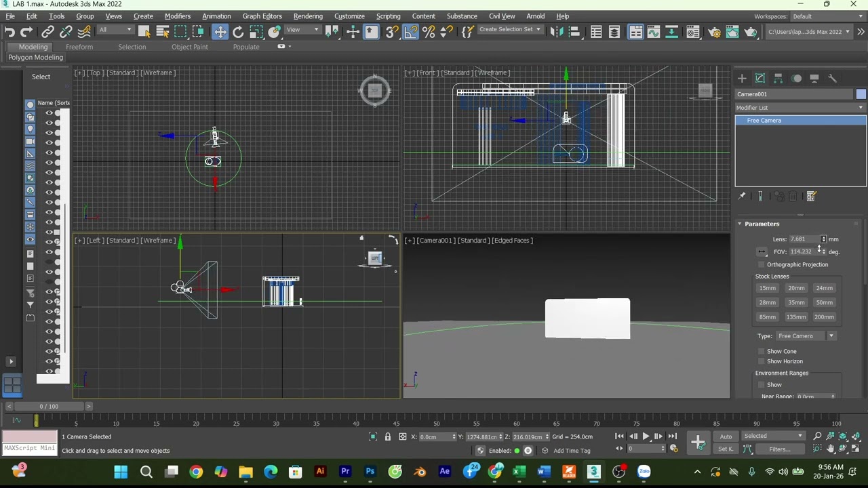
Task: Open Create Selection Set dropdown
Action: tap(510, 30)
